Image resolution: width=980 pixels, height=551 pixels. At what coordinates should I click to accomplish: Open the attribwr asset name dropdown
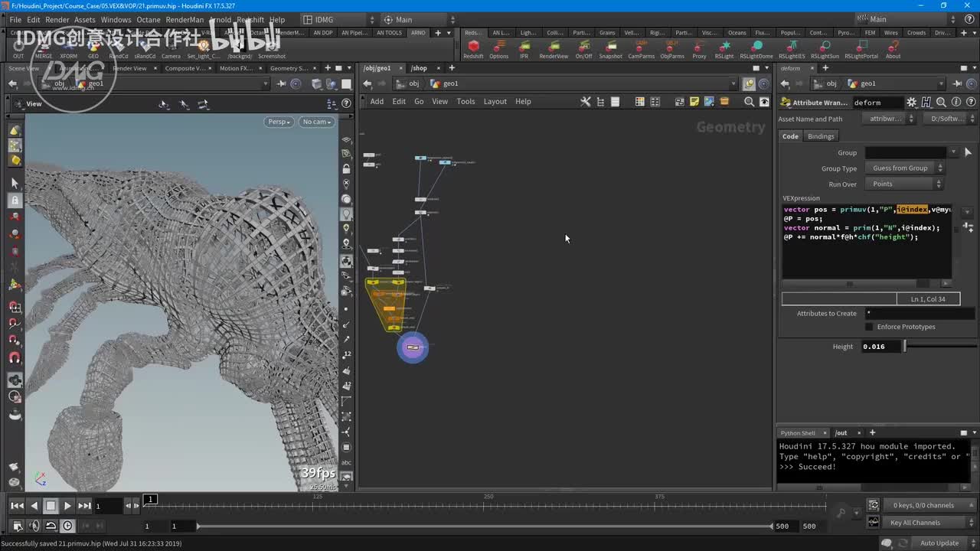[x=888, y=119]
